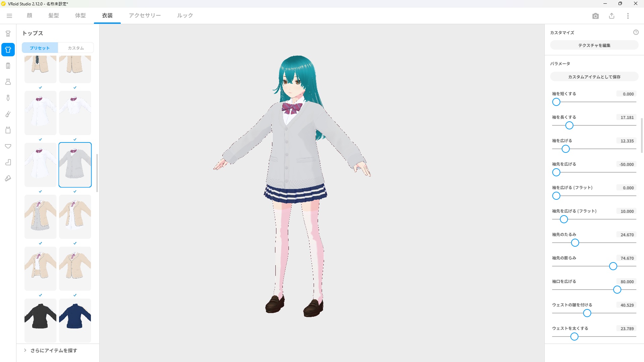Click the export/share icon in the top bar

[612, 16]
